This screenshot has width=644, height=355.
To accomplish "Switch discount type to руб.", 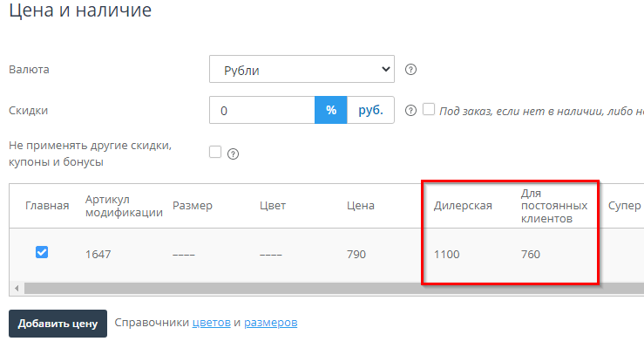I will (x=370, y=111).
